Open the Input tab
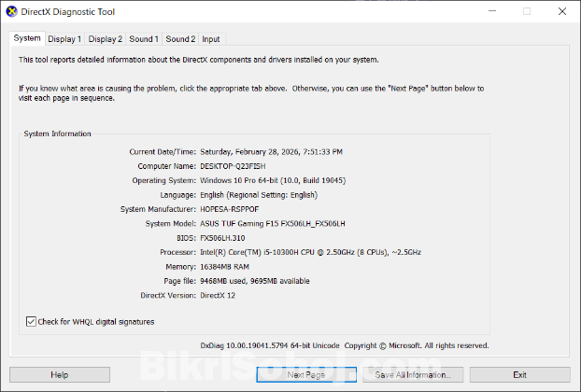Viewport: 581px width, 392px height. click(x=211, y=39)
